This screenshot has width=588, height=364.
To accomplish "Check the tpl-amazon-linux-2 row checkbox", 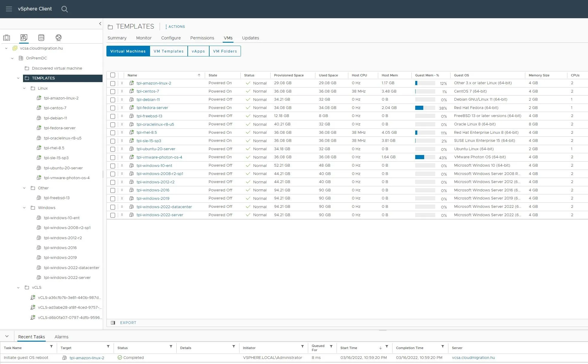I will [113, 83].
